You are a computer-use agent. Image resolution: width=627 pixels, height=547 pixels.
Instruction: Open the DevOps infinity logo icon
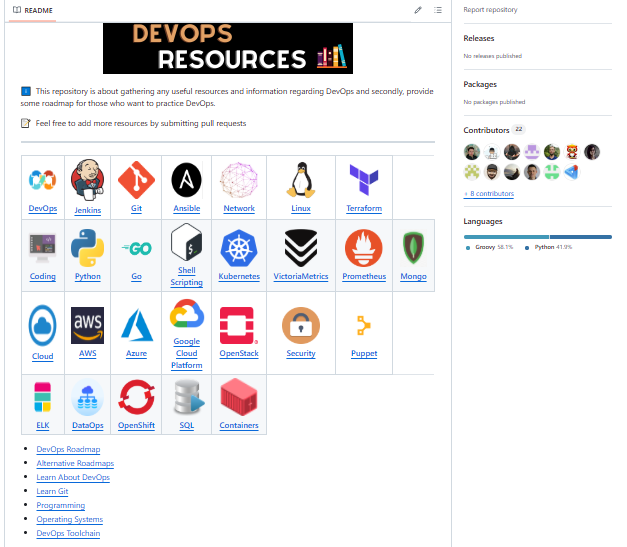point(42,180)
